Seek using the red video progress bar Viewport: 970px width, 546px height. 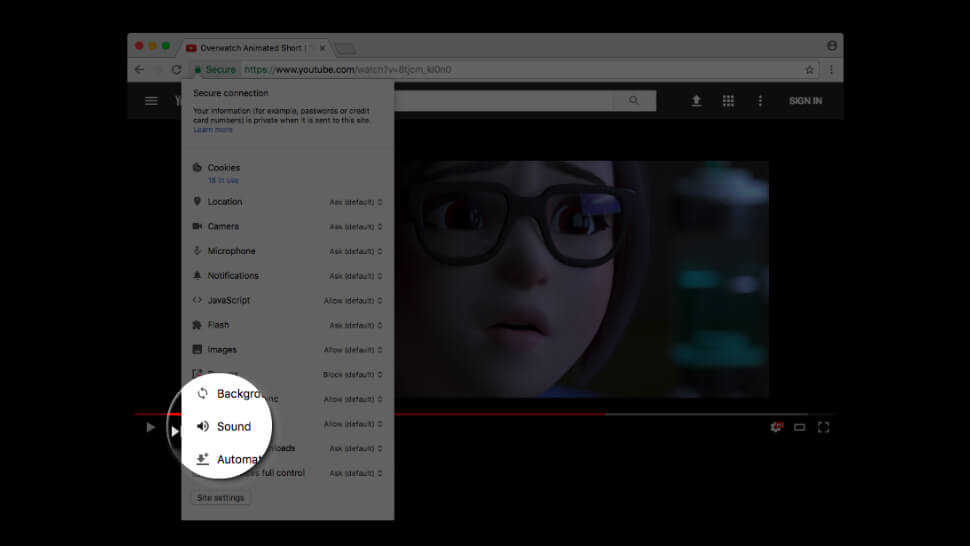coord(486,414)
